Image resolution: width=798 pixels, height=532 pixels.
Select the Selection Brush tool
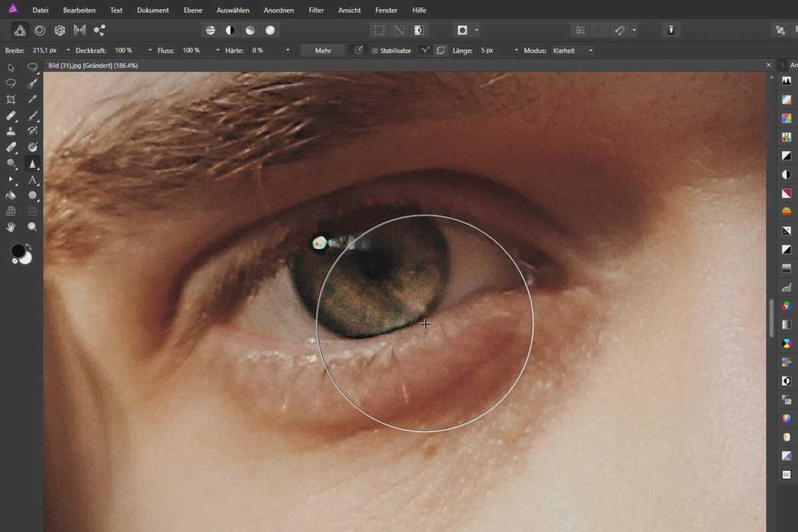coord(32,83)
